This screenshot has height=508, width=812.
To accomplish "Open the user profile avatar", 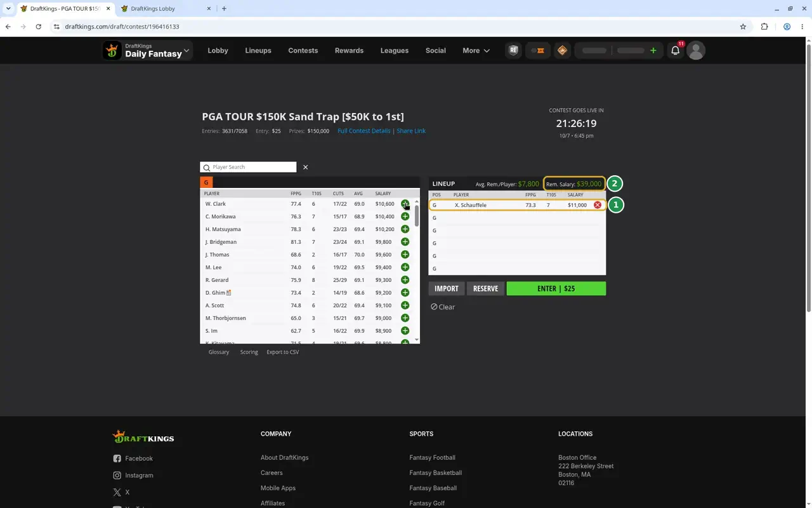I will pyautogui.click(x=696, y=51).
